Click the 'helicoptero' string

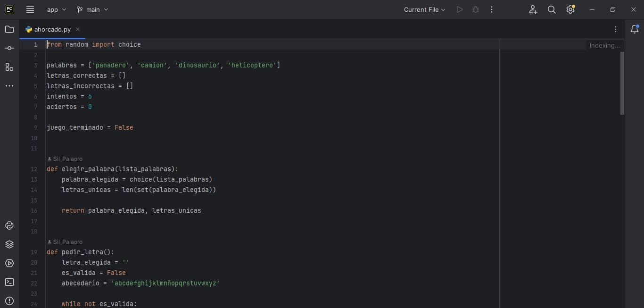click(252, 65)
